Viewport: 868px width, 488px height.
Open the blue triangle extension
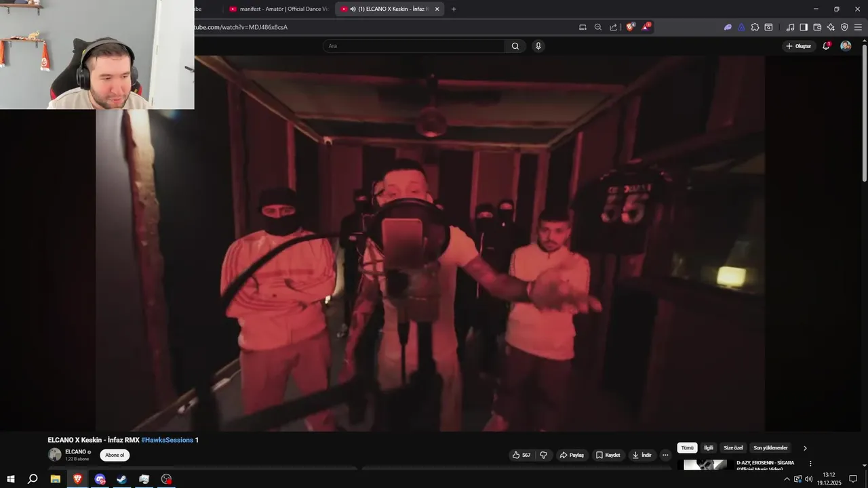coord(741,27)
